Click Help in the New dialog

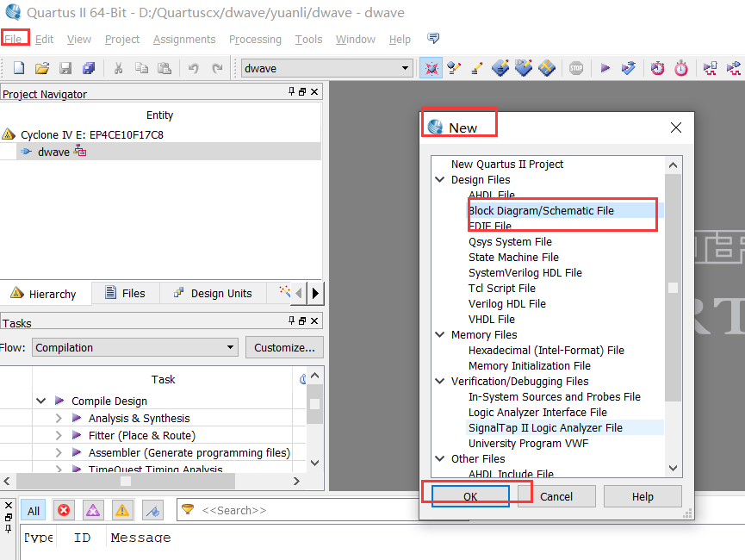(x=643, y=496)
